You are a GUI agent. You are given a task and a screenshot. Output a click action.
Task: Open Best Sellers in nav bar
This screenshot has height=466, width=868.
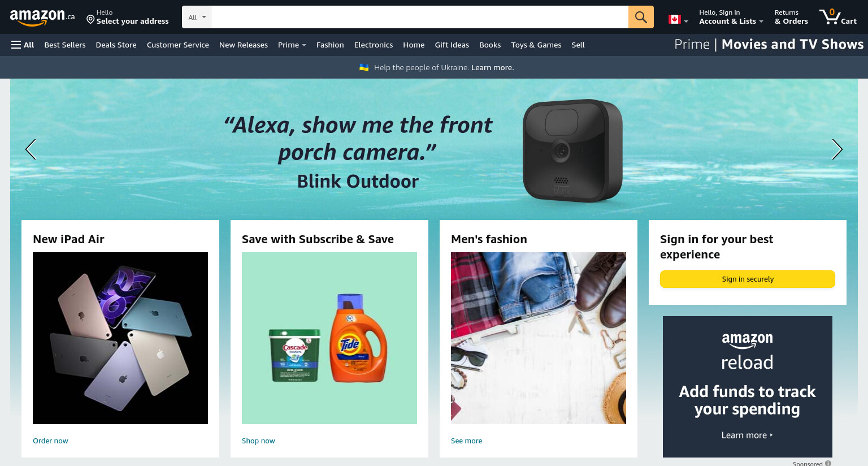[x=65, y=45]
